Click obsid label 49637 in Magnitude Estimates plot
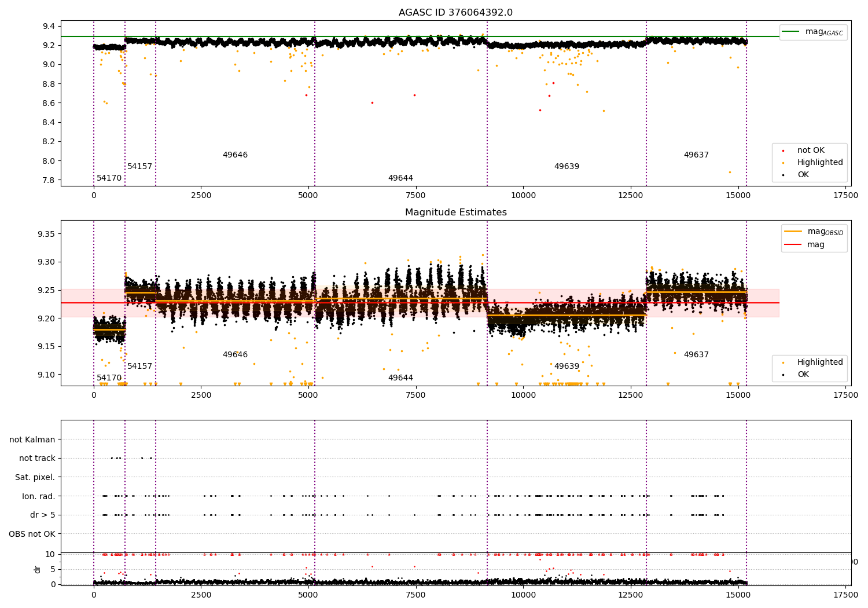 click(696, 355)
